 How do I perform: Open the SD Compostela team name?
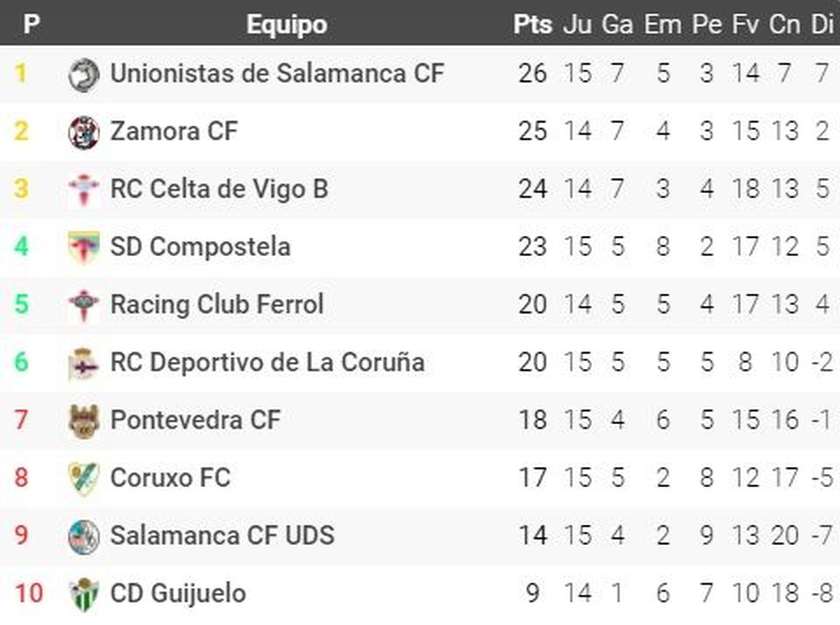[200, 246]
